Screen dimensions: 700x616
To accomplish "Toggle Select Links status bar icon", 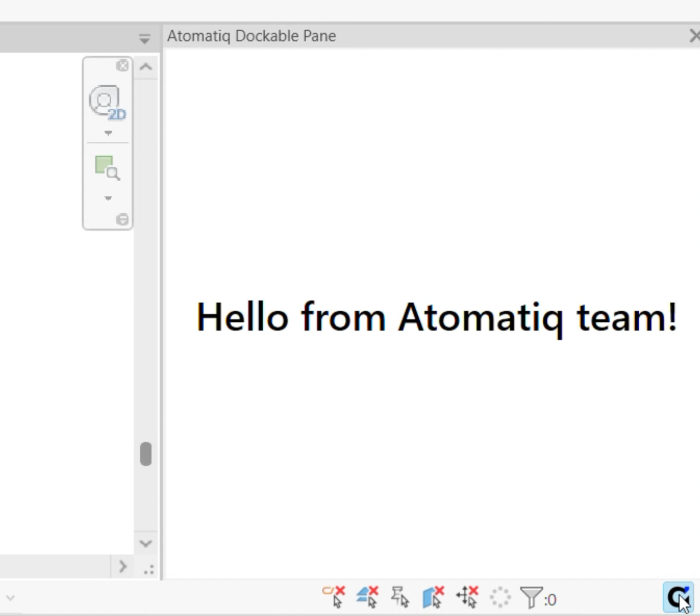I will 334,597.
